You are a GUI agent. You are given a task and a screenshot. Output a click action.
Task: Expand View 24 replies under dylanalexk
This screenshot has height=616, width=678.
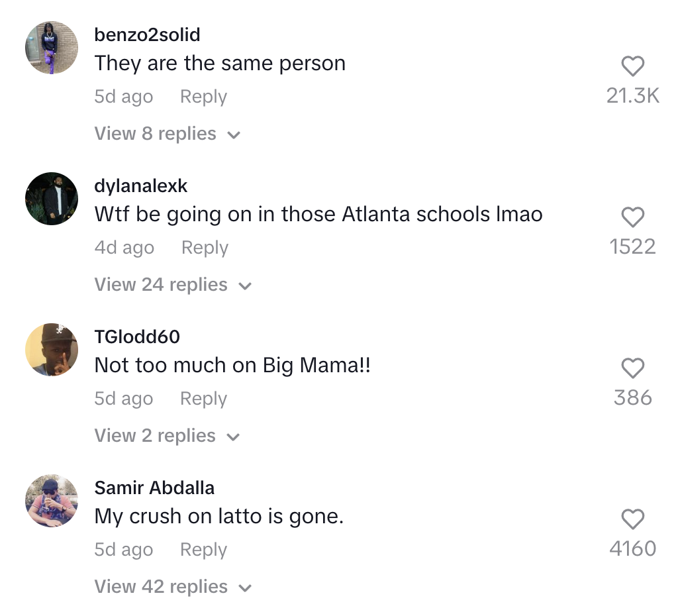pyautogui.click(x=173, y=285)
